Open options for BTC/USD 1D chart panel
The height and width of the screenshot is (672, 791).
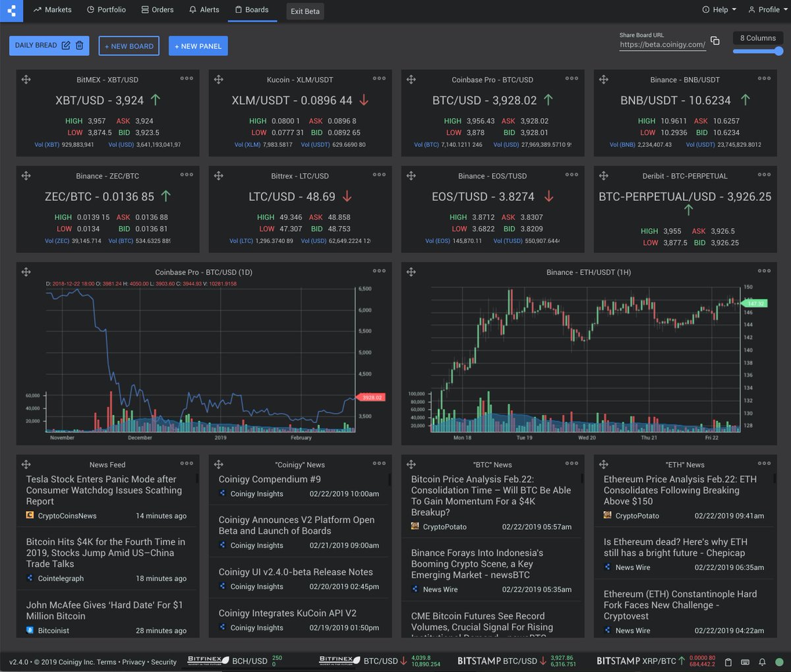click(379, 271)
